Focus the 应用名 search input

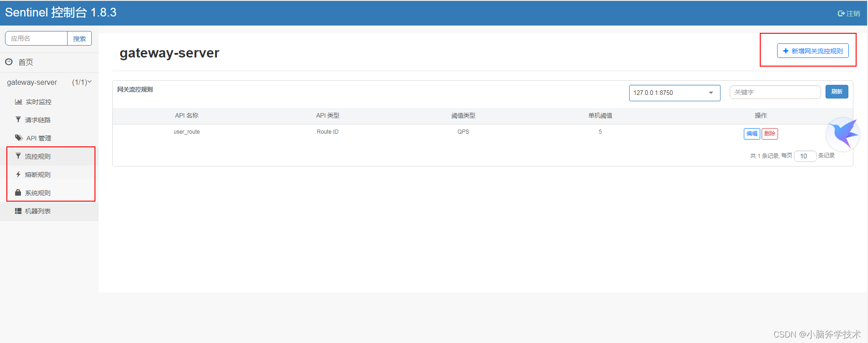(37, 38)
